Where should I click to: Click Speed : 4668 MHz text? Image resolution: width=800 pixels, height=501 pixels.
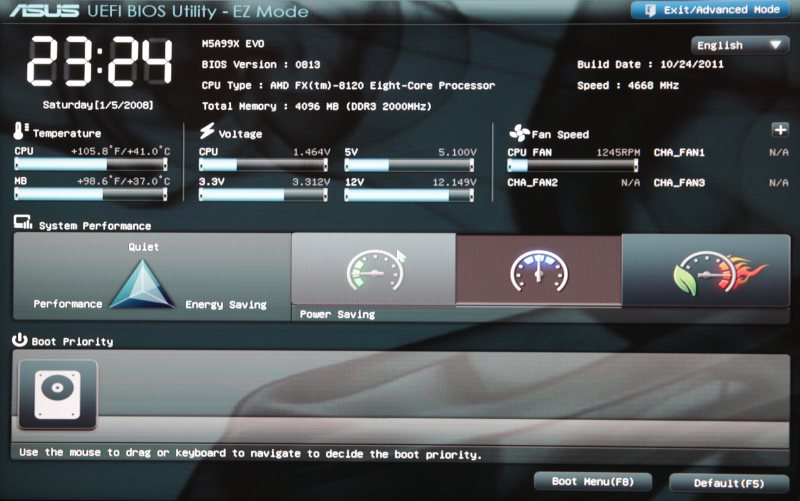coord(628,85)
